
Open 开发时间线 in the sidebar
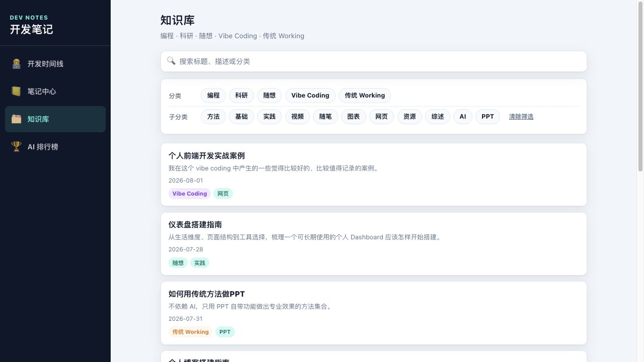click(55, 64)
